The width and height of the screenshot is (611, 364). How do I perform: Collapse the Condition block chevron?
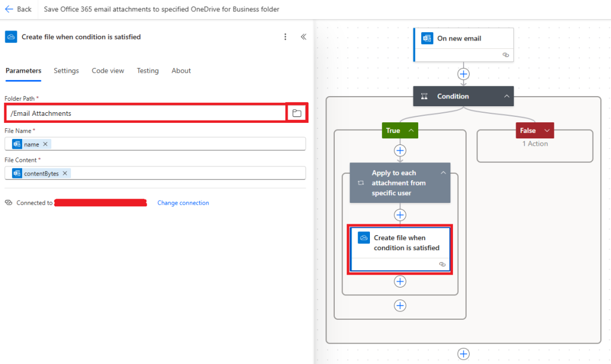[x=506, y=96]
